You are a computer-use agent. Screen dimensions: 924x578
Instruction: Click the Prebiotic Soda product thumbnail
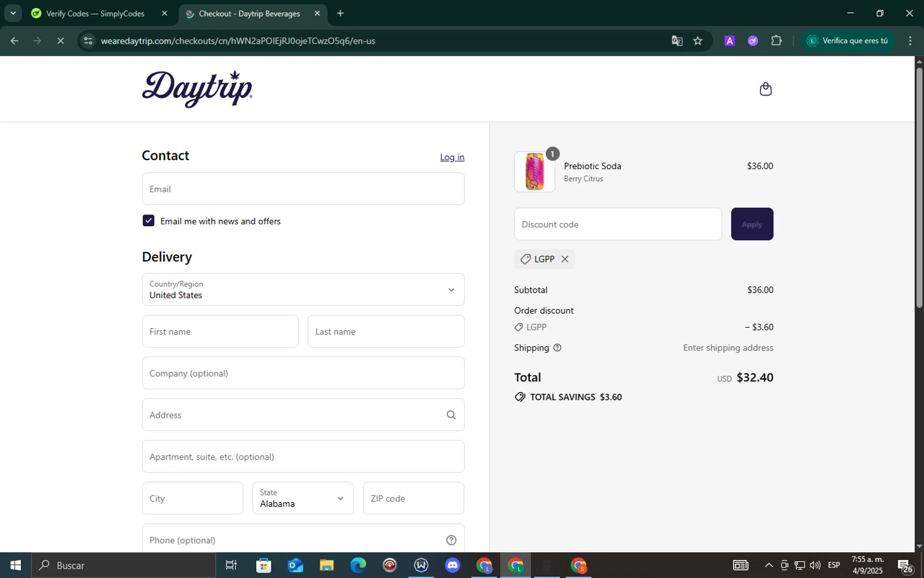click(535, 172)
